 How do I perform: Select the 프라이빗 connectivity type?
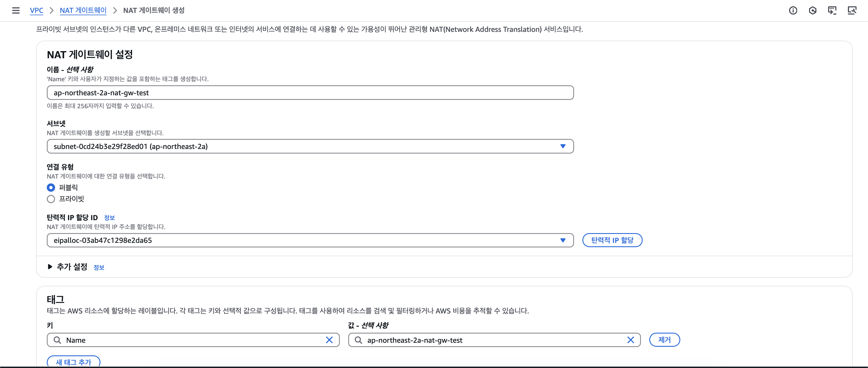[51, 199]
